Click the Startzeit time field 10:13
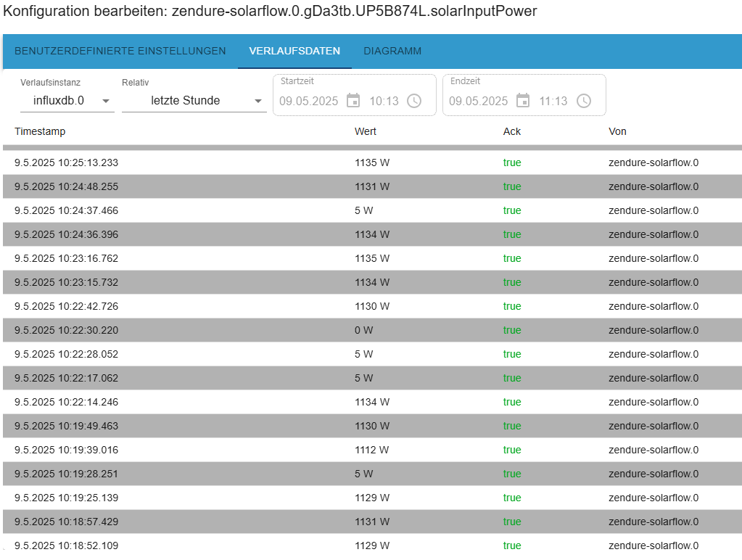742x560 pixels. pyautogui.click(x=384, y=102)
